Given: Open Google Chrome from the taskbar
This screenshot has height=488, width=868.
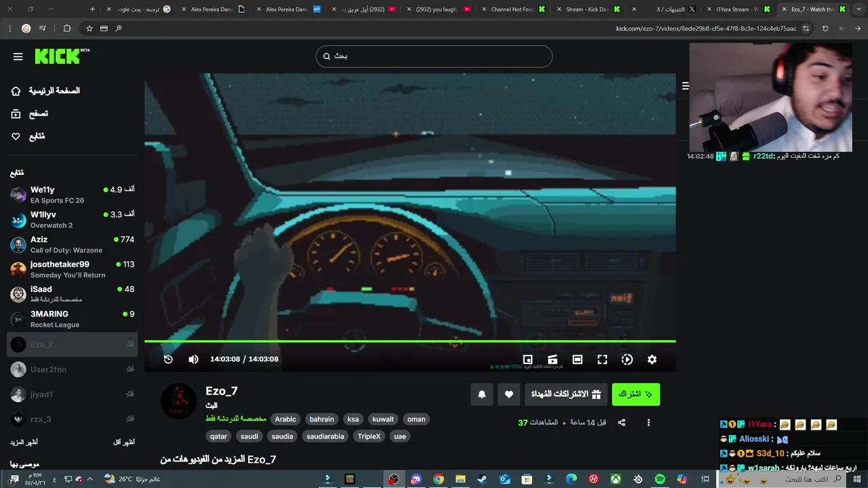Looking at the screenshot, I should coord(439,479).
